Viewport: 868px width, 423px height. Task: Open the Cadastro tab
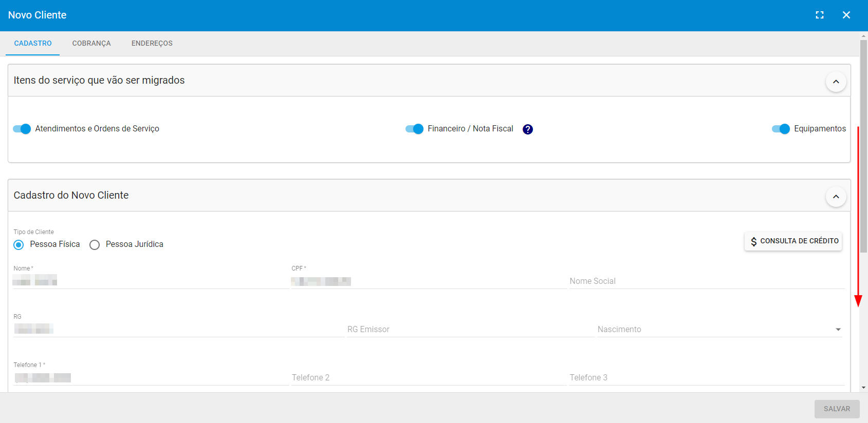[33, 44]
